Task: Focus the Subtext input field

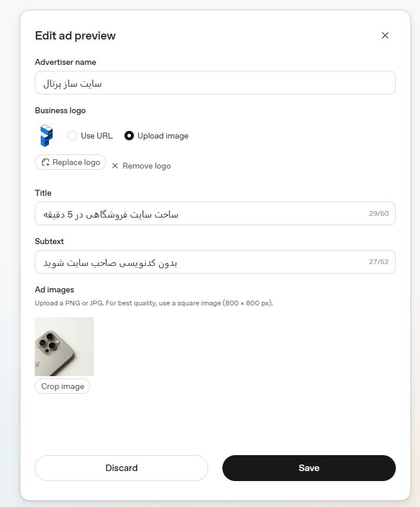Action: 215,262
